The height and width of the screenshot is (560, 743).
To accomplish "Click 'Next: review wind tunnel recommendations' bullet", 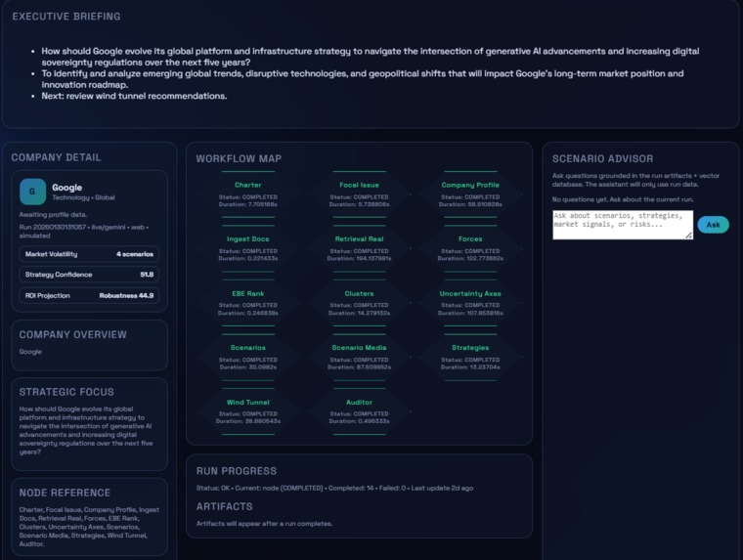I will point(134,96).
